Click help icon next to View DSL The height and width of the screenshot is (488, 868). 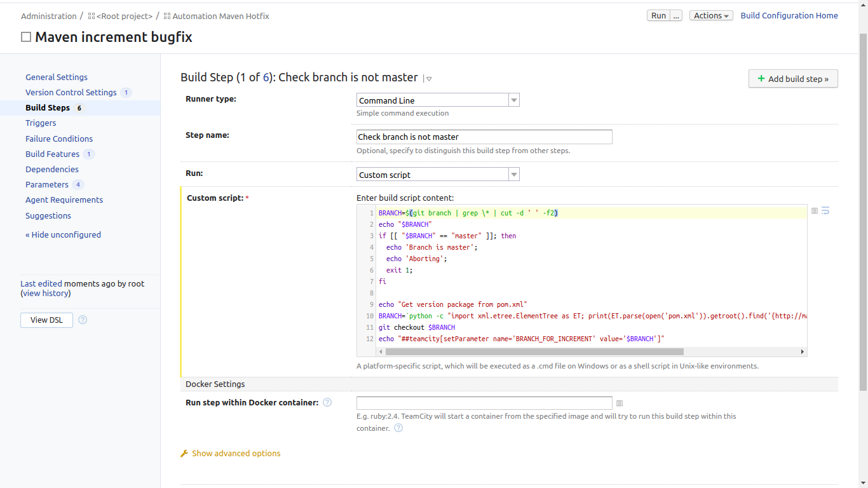pyautogui.click(x=83, y=320)
